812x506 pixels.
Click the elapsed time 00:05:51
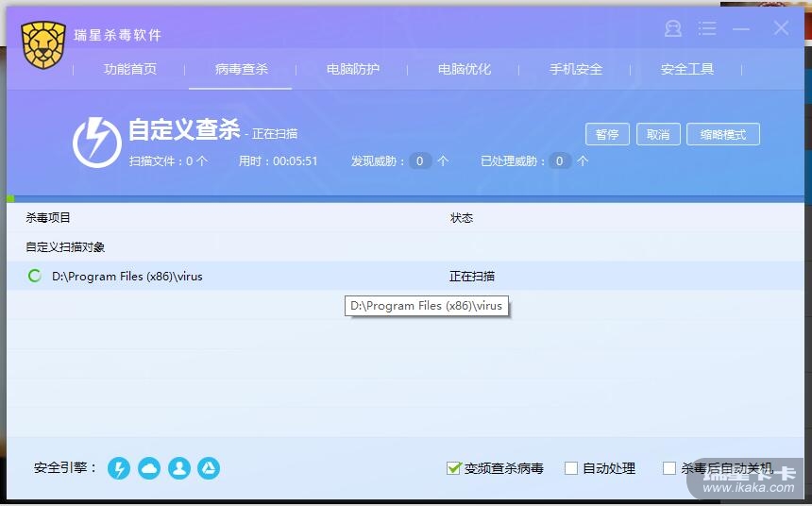296,161
